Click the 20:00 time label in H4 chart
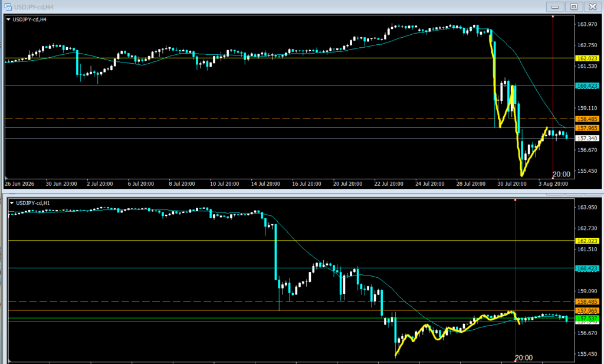Viewport: 604px width, 364px height. point(562,174)
